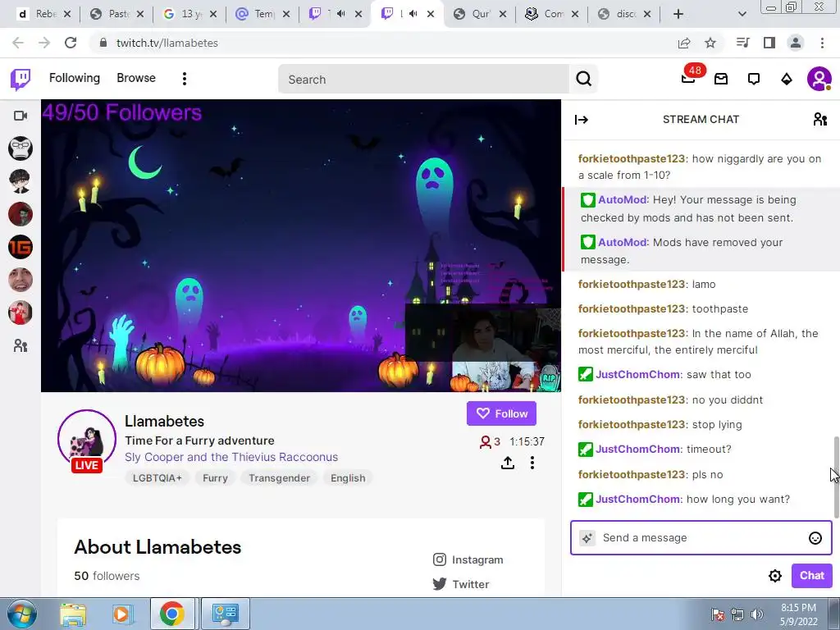This screenshot has height=630, width=840.
Task: Expand the tab search dropdown arrow
Action: click(742, 14)
